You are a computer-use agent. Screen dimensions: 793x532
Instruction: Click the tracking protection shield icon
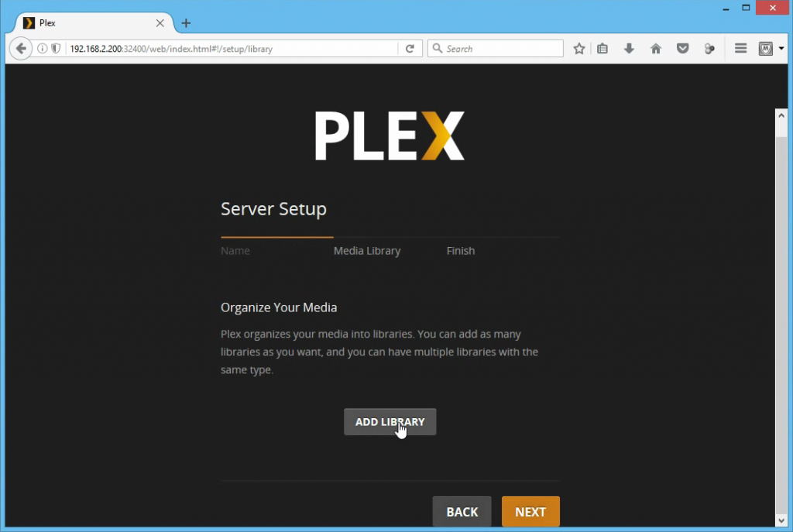[x=56, y=49]
